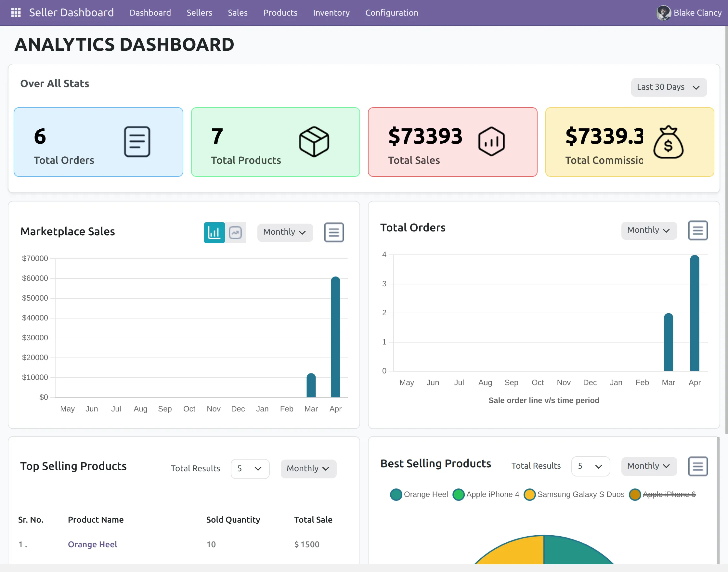Change Total Results count in Top Selling Products
Viewport: 728px width, 572px height.
[250, 469]
